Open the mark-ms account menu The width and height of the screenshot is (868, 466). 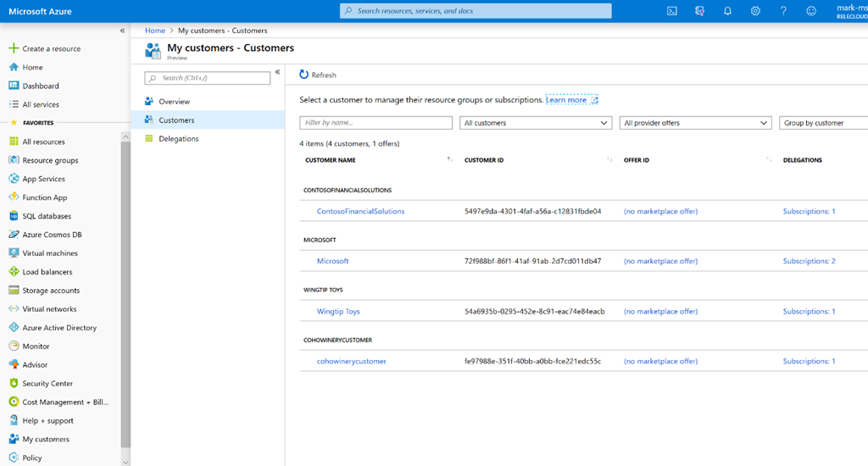coord(852,11)
